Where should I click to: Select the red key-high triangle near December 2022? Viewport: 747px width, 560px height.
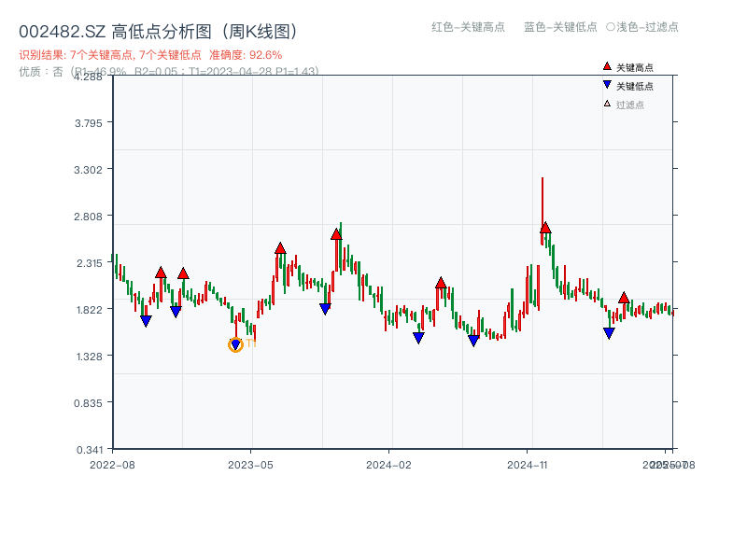183,273
